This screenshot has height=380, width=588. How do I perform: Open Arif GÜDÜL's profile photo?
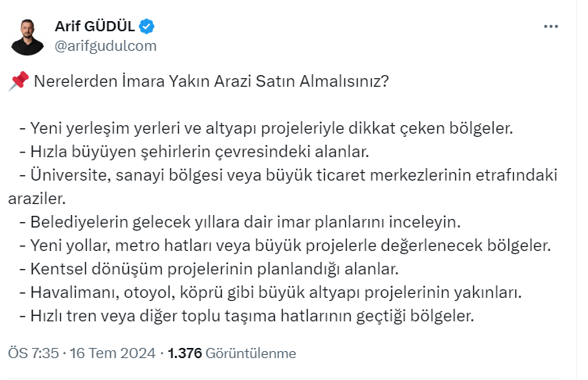click(27, 36)
